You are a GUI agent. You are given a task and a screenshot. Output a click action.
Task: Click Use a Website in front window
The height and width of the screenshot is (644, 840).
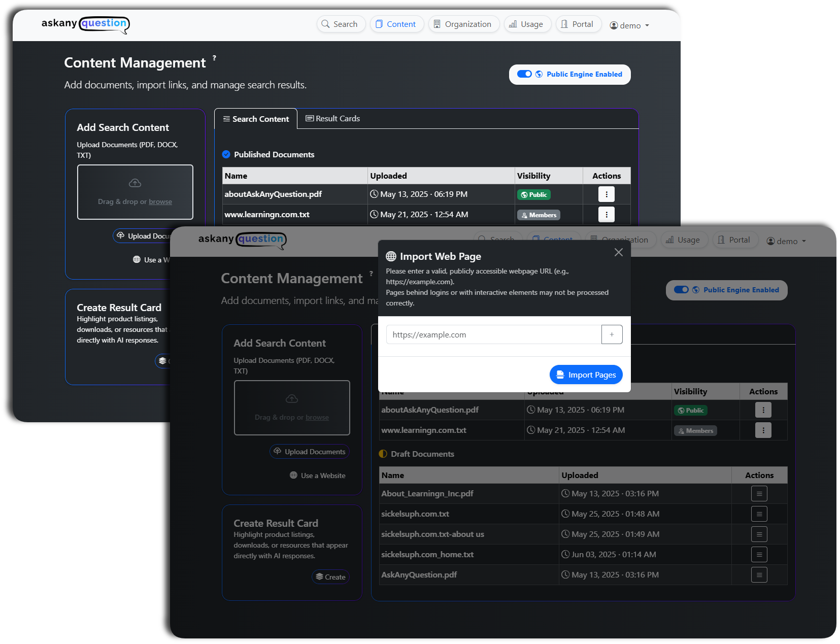pos(318,476)
